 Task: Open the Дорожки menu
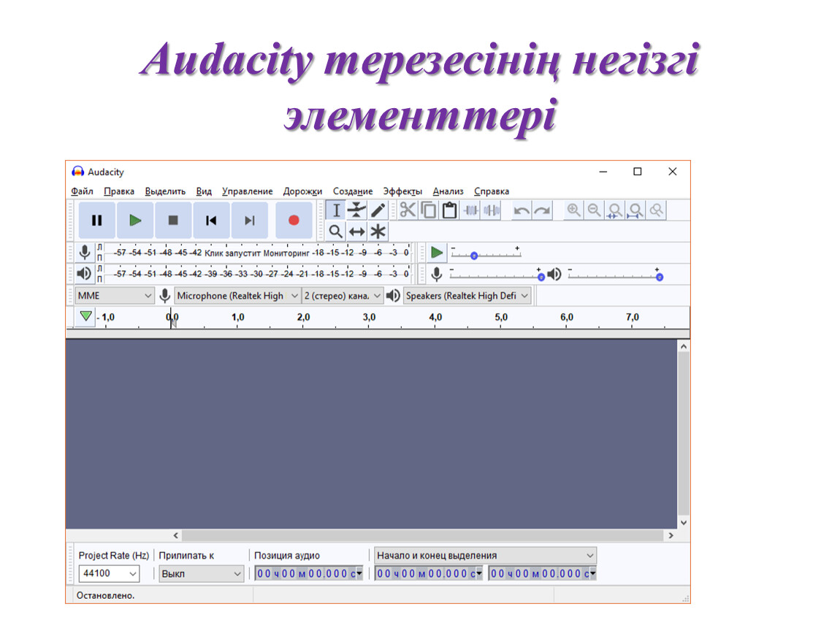pos(302,191)
